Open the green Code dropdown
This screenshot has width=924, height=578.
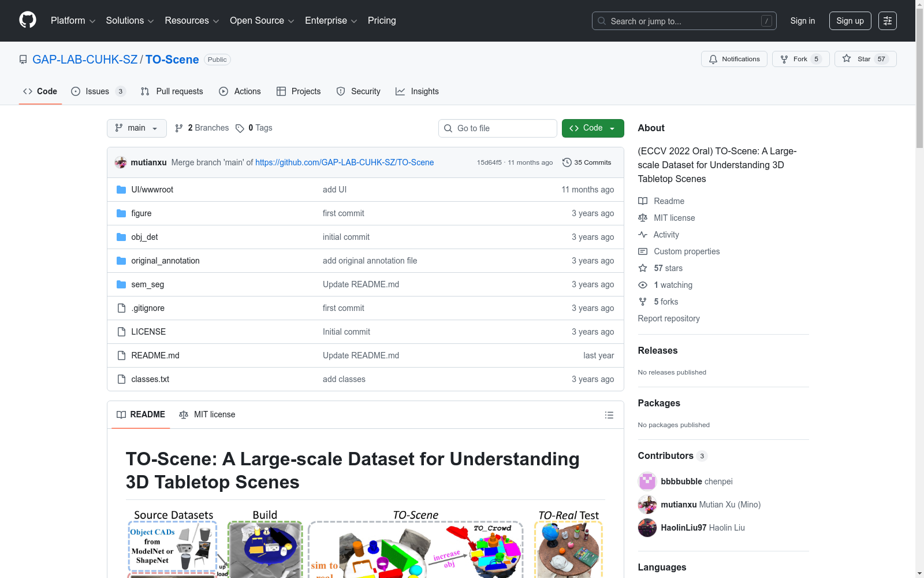pos(593,128)
